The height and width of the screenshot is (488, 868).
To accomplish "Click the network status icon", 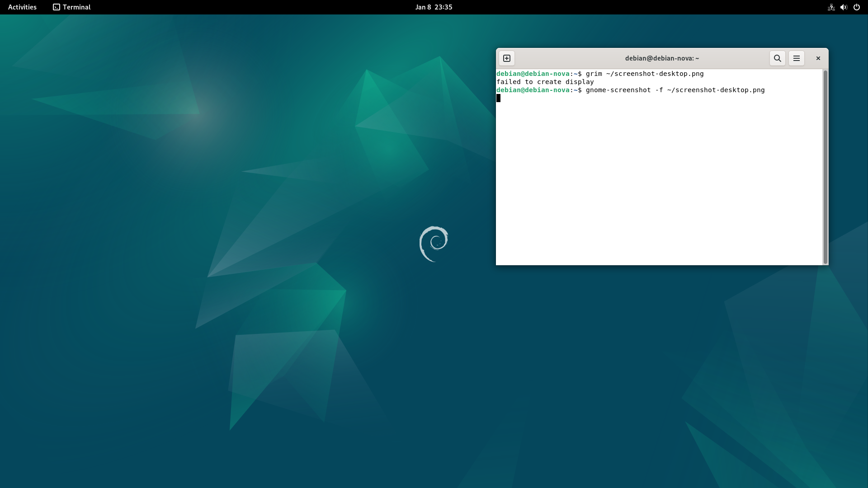I will point(831,7).
